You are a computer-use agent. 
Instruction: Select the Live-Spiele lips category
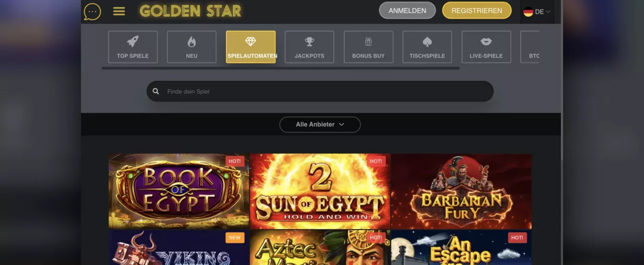click(x=486, y=47)
